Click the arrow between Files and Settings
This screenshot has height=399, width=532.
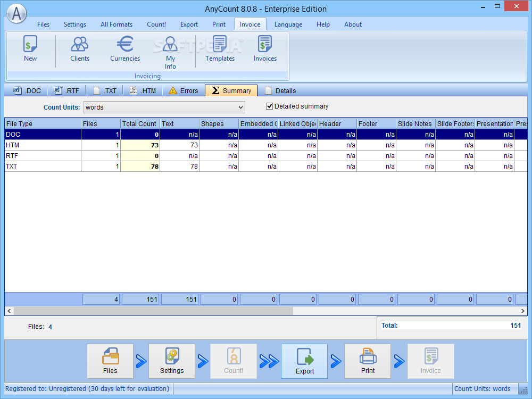point(141,361)
